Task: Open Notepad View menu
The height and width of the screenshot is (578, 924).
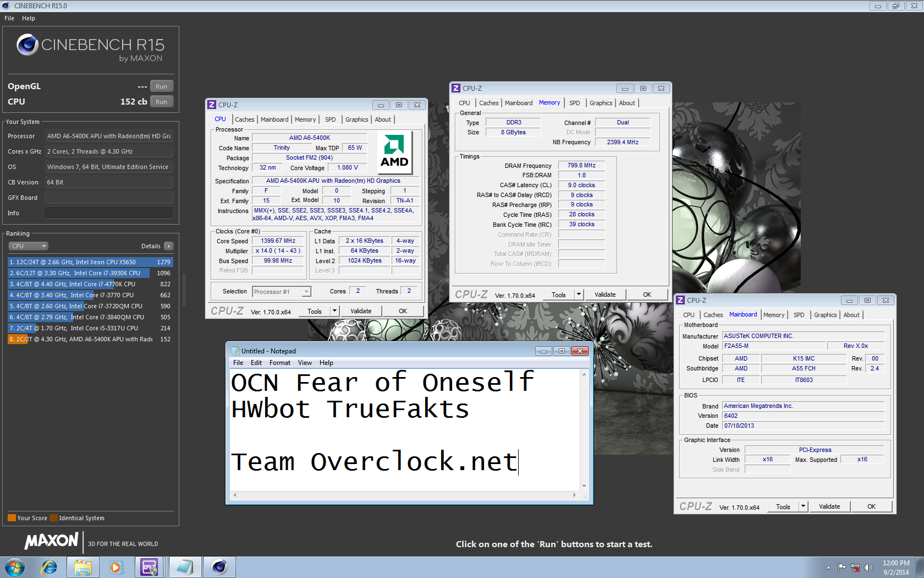Action: click(x=305, y=363)
